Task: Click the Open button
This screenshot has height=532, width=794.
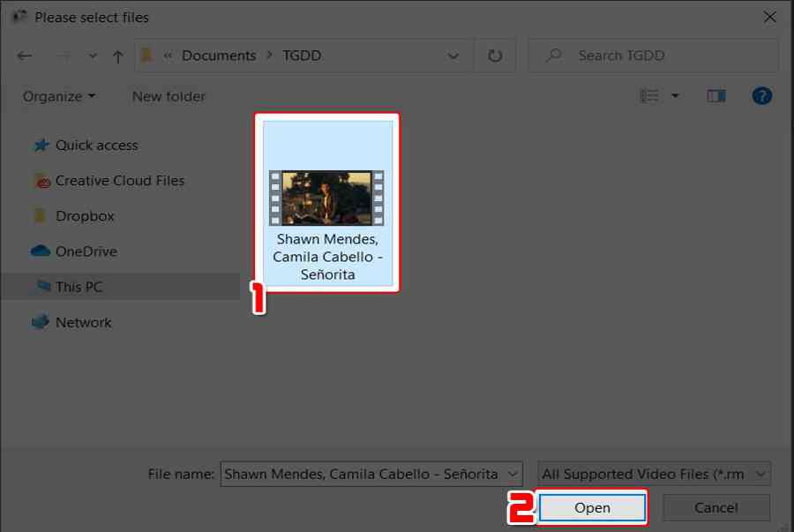Action: click(x=592, y=507)
